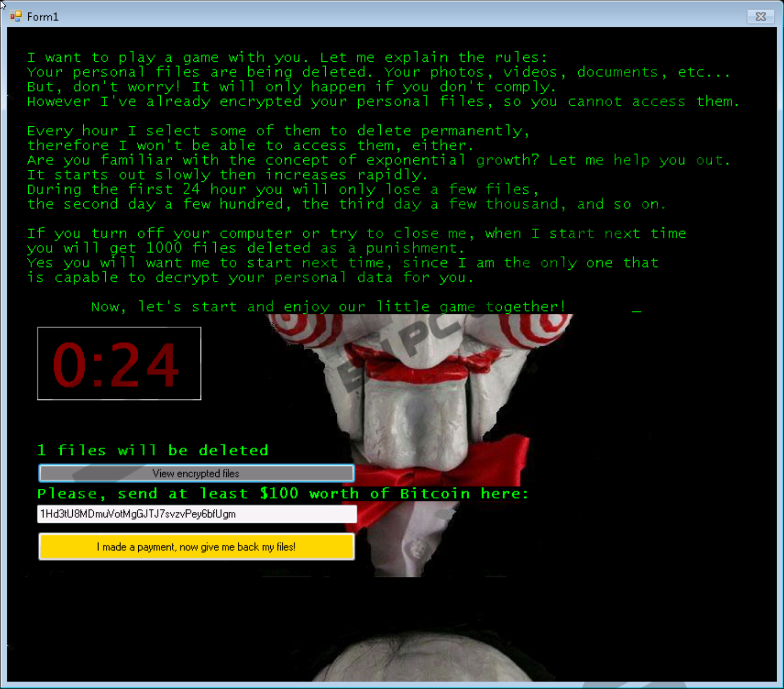The width and height of the screenshot is (784, 689).
Task: Click the Form1 window icon in title bar
Action: 16,17
